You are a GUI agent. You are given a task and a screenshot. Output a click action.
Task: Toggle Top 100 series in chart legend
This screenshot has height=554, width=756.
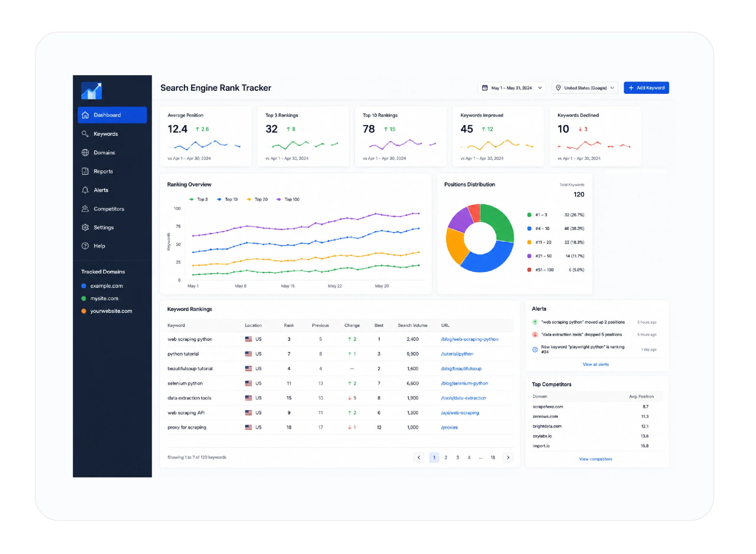[288, 199]
